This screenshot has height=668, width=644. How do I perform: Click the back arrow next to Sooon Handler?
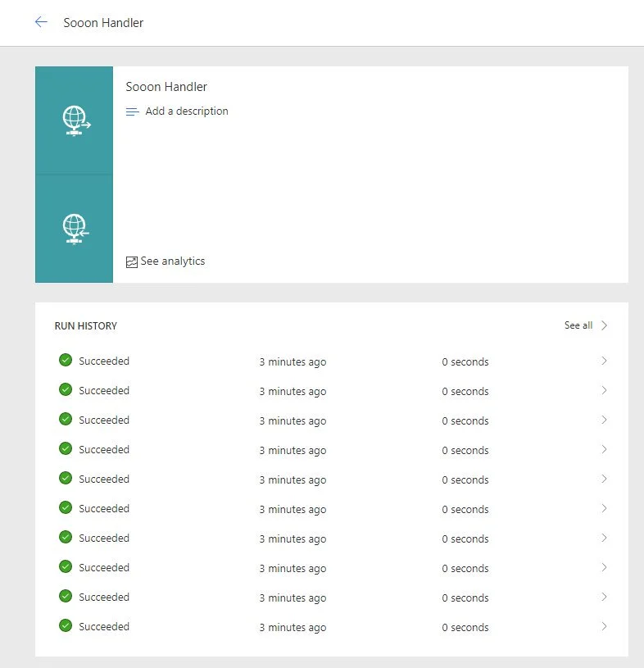[41, 22]
